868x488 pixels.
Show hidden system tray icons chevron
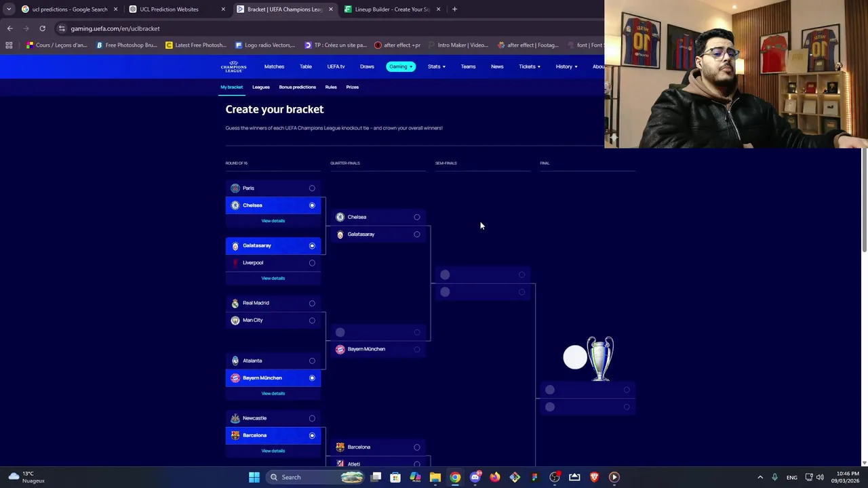tap(760, 477)
